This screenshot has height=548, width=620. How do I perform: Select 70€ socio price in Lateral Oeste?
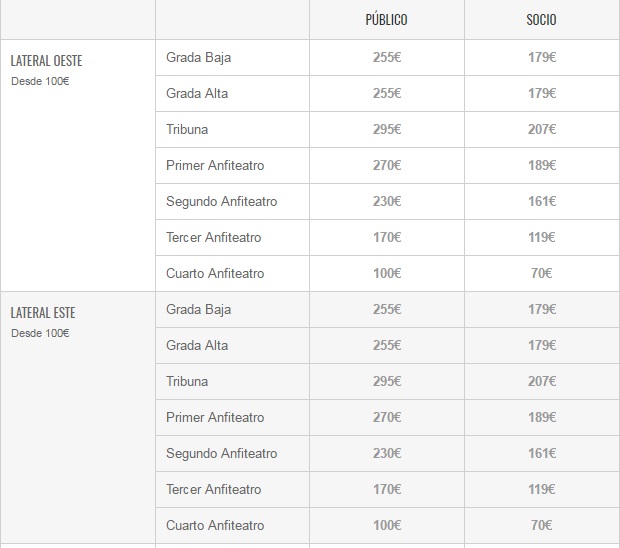click(541, 273)
